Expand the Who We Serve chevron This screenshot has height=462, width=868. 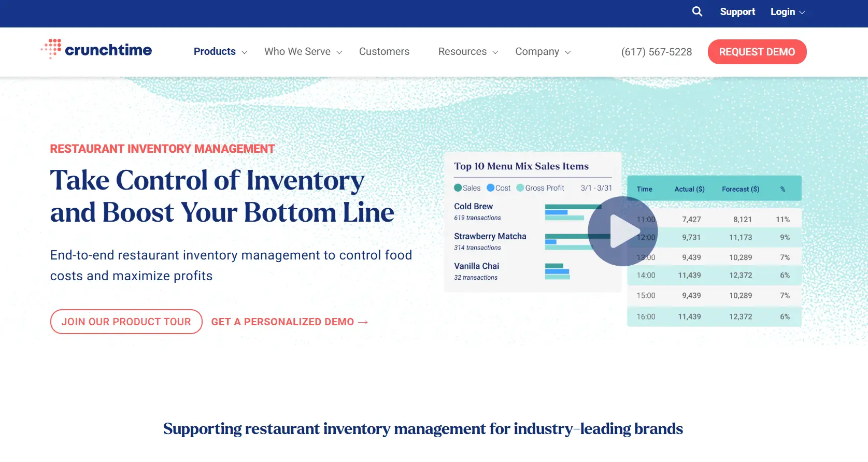pos(339,52)
